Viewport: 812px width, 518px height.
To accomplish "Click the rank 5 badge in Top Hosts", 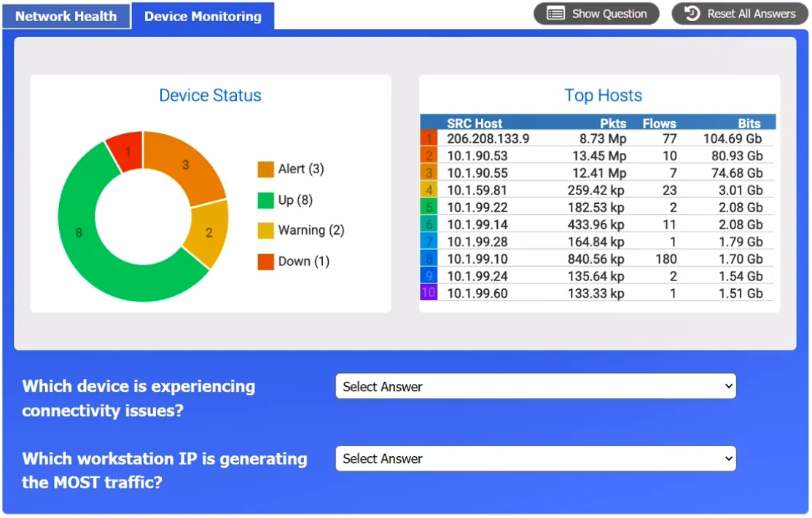I will click(429, 207).
